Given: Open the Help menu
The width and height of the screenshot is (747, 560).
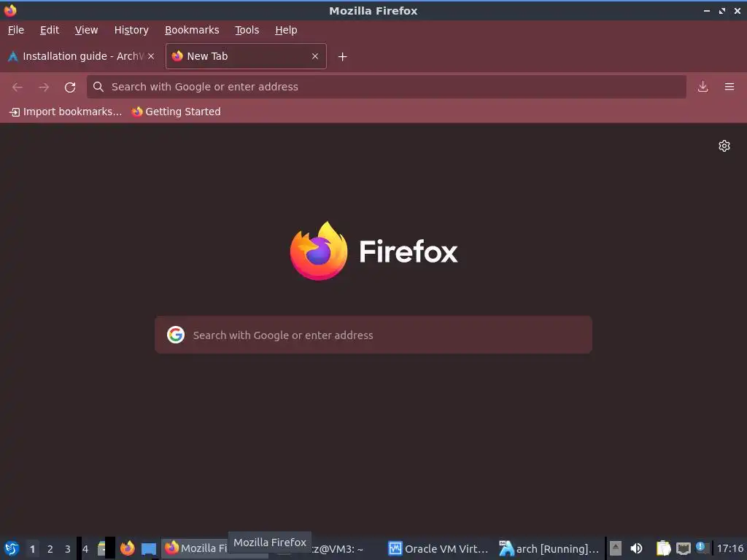Looking at the screenshot, I should 286,30.
